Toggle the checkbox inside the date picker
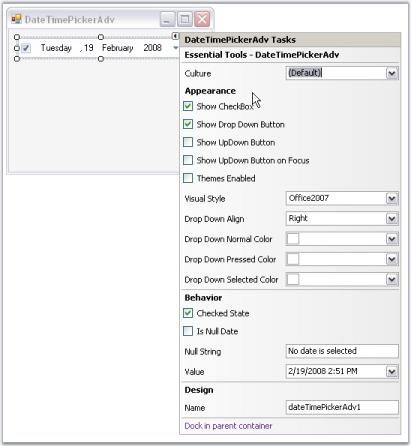The image size is (411, 446). 26,48
